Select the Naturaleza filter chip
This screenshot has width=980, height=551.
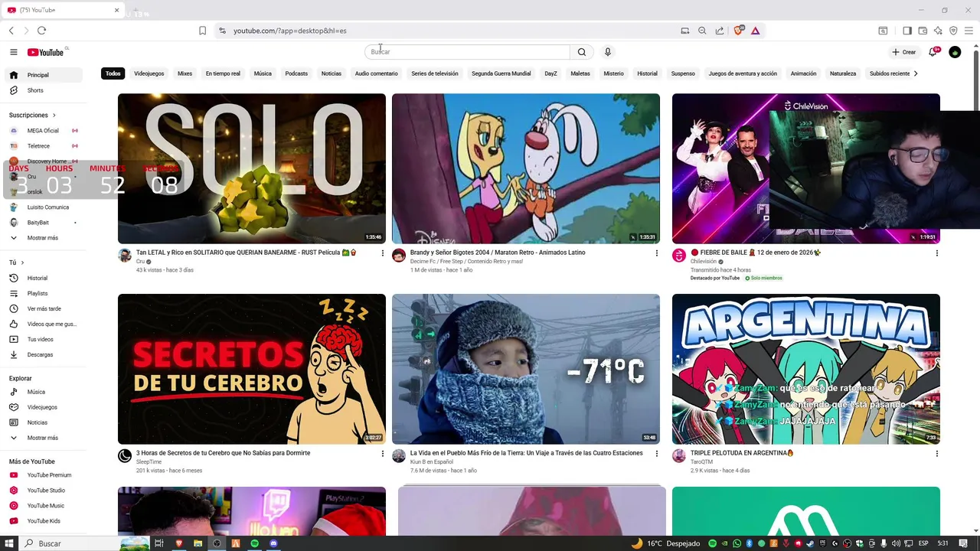click(843, 73)
